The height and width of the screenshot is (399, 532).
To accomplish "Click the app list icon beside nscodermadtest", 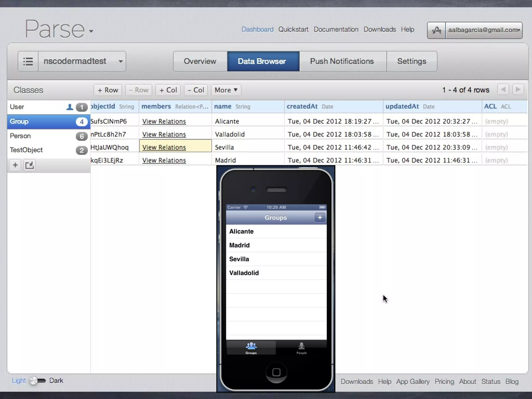I will pos(28,61).
